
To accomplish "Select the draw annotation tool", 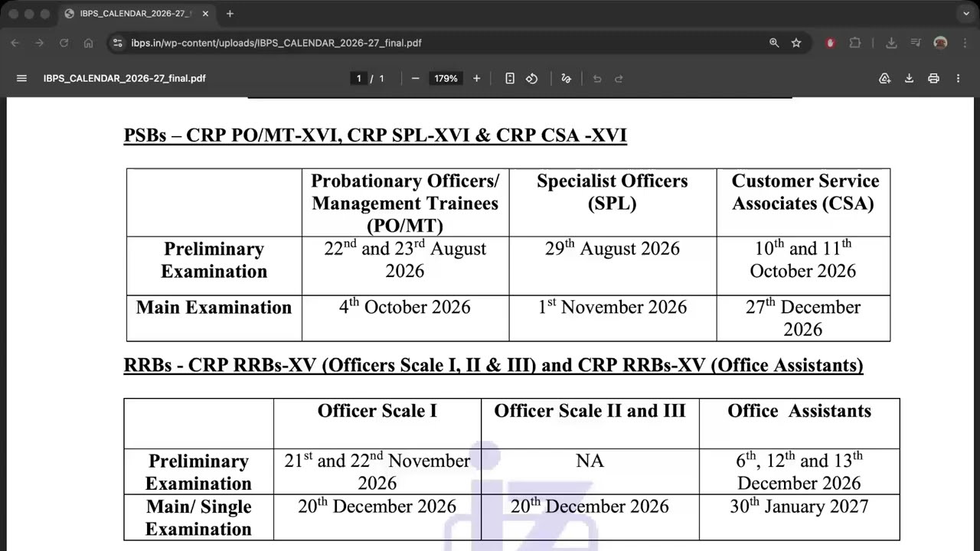I will [566, 78].
